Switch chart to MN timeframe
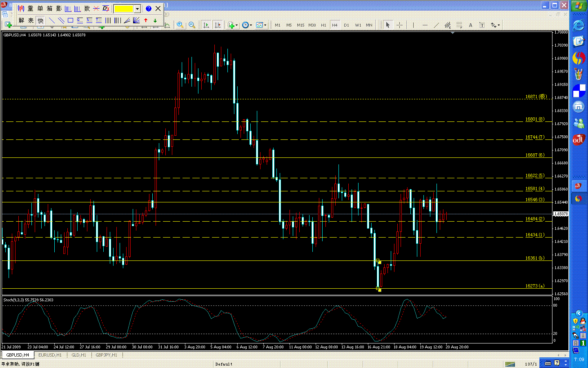This screenshot has height=368, width=588. coord(369,25)
